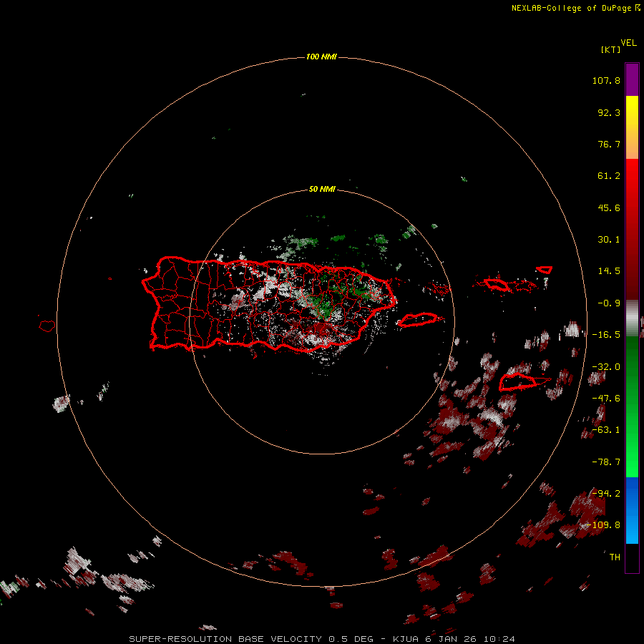The image size is (644, 644).
Task: Click the St. Croix island outline
Action: tap(518, 382)
